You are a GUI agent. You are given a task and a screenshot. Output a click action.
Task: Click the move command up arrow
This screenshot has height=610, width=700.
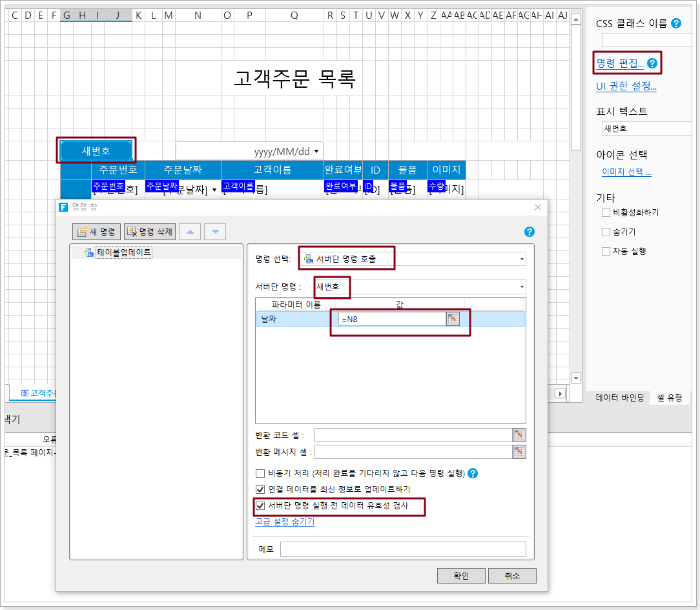(x=189, y=232)
